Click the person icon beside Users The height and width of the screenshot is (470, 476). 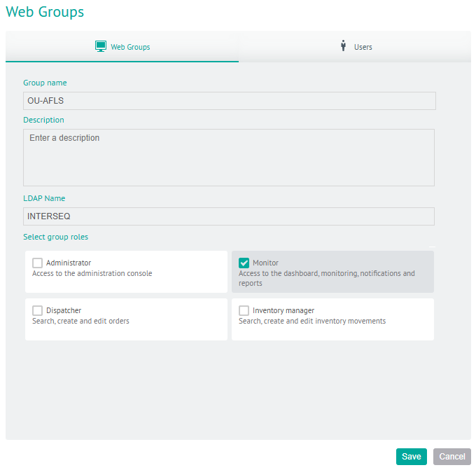343,46
